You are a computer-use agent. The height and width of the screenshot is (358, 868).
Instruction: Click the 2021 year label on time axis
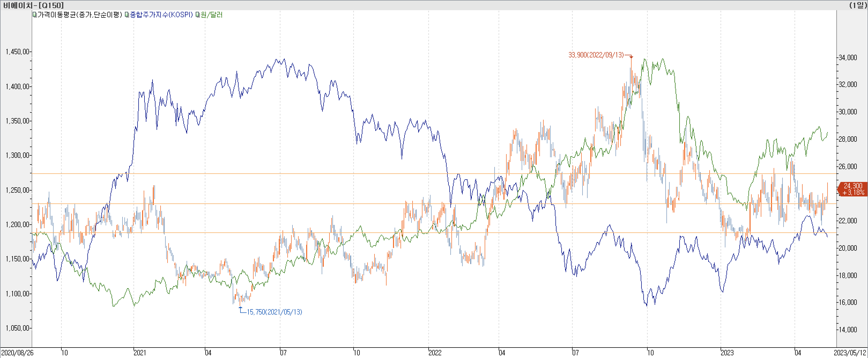[x=140, y=353]
